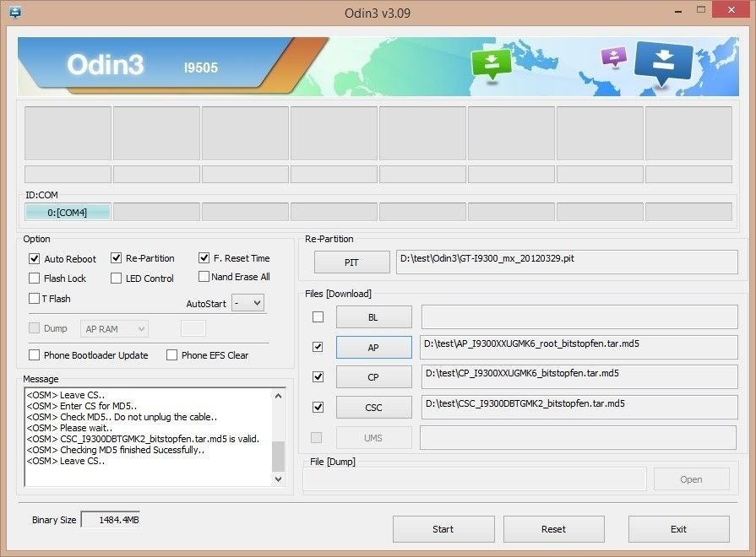Click the empty BL file path field
The width and height of the screenshot is (756, 557).
(x=579, y=316)
